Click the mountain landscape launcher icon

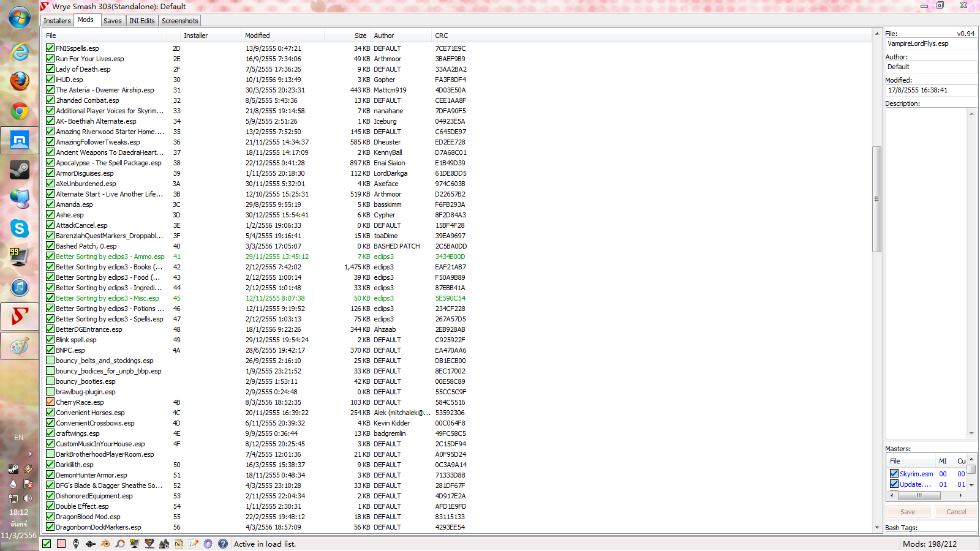[x=164, y=544]
